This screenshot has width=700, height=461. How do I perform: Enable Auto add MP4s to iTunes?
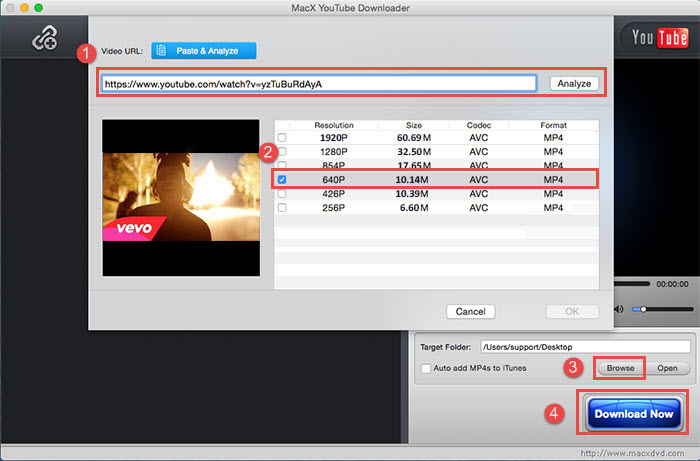pos(426,368)
